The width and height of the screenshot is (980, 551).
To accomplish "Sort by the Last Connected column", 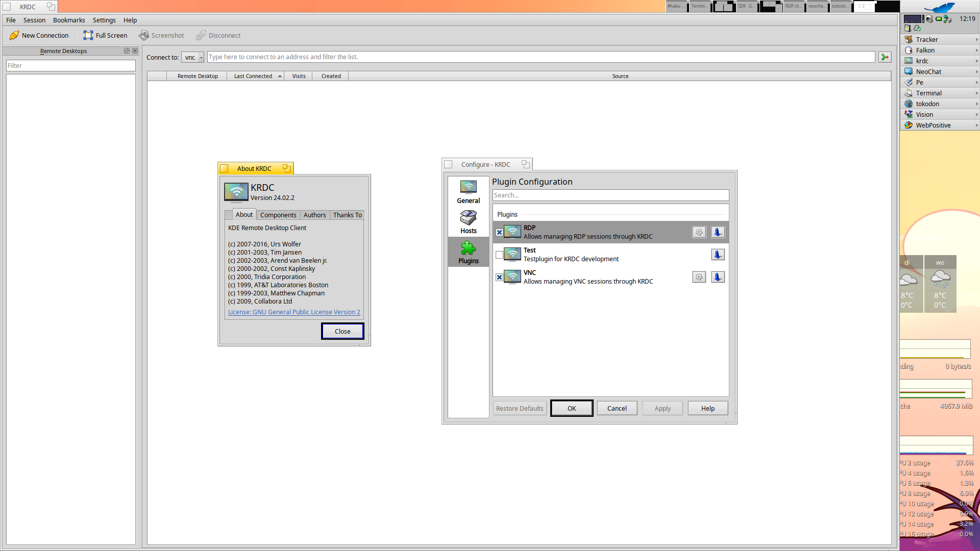I will (255, 76).
